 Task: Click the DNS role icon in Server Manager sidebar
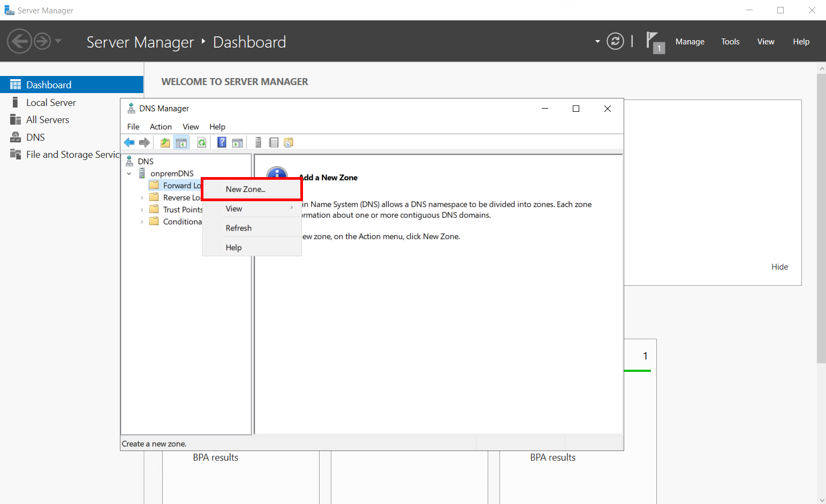[x=16, y=137]
